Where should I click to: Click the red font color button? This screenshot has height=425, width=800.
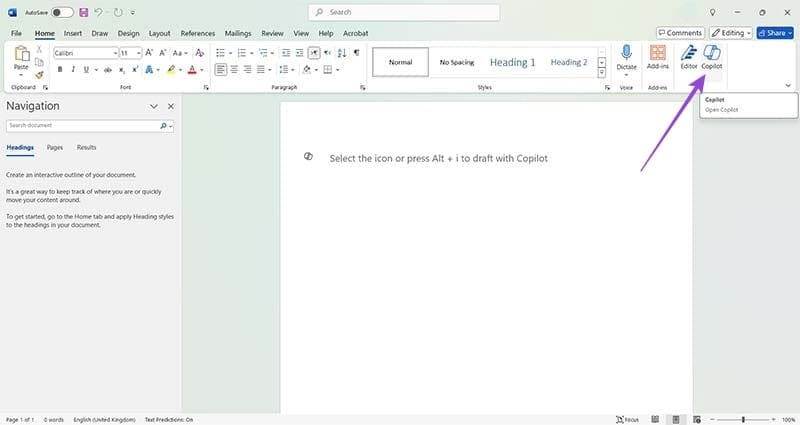coord(192,69)
